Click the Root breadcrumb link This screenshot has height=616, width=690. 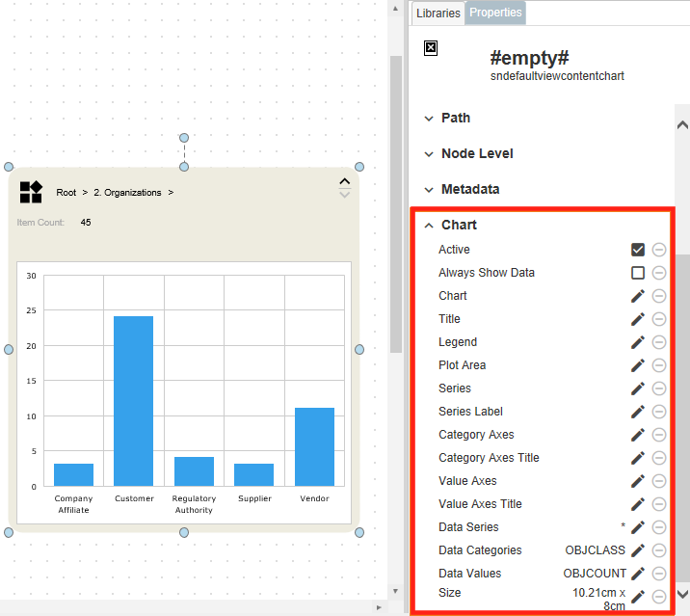click(x=66, y=193)
